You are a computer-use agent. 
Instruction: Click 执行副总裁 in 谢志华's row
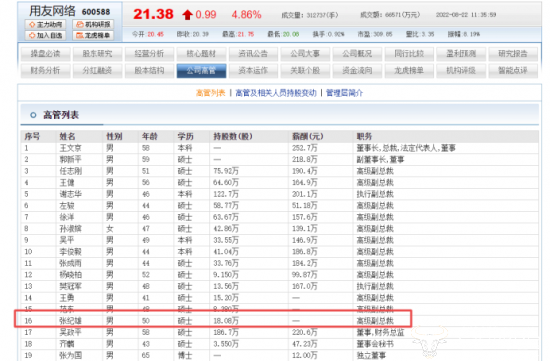[x=375, y=194]
